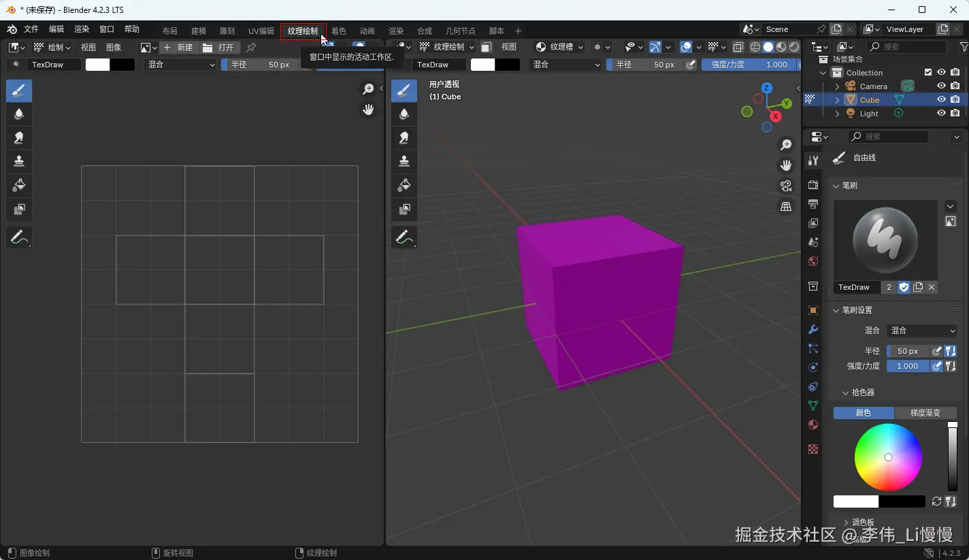Toggle radius pen pressure in properties panel

click(937, 351)
